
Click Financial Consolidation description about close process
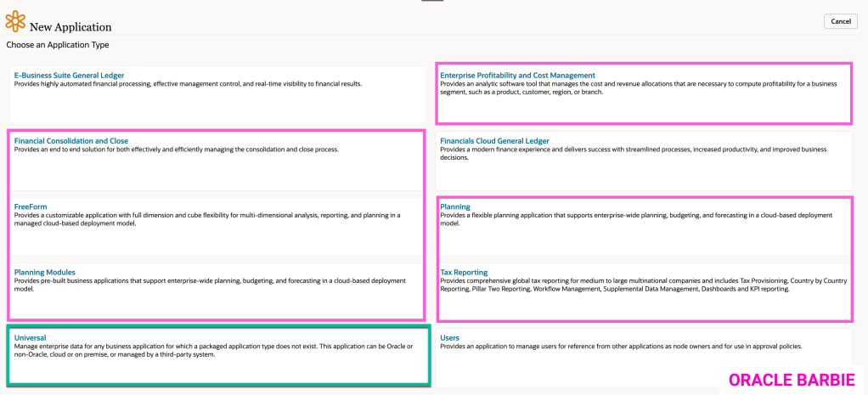176,150
